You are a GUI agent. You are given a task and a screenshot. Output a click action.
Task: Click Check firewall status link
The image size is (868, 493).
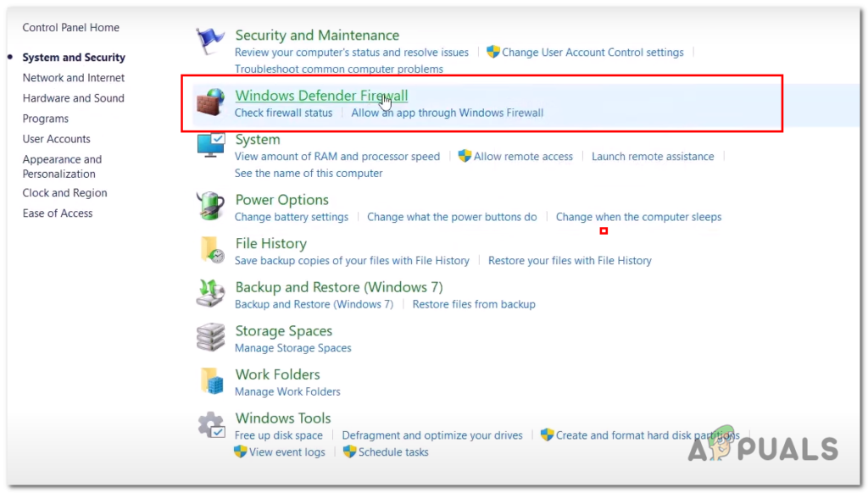click(283, 113)
